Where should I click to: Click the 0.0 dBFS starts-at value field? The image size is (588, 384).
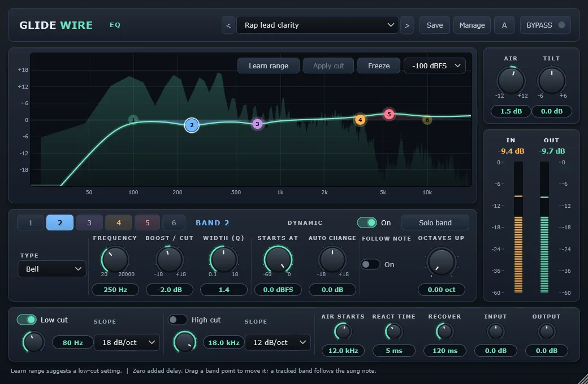278,290
